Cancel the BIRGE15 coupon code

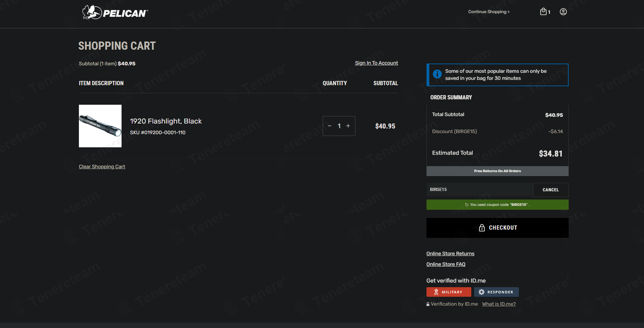click(550, 190)
